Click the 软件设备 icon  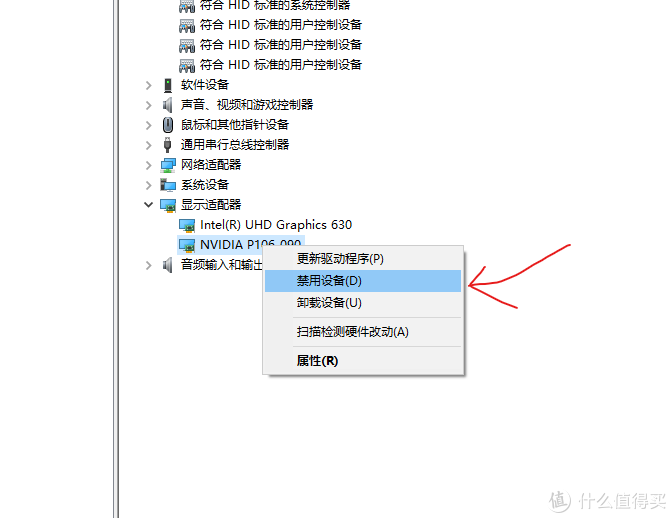point(168,85)
